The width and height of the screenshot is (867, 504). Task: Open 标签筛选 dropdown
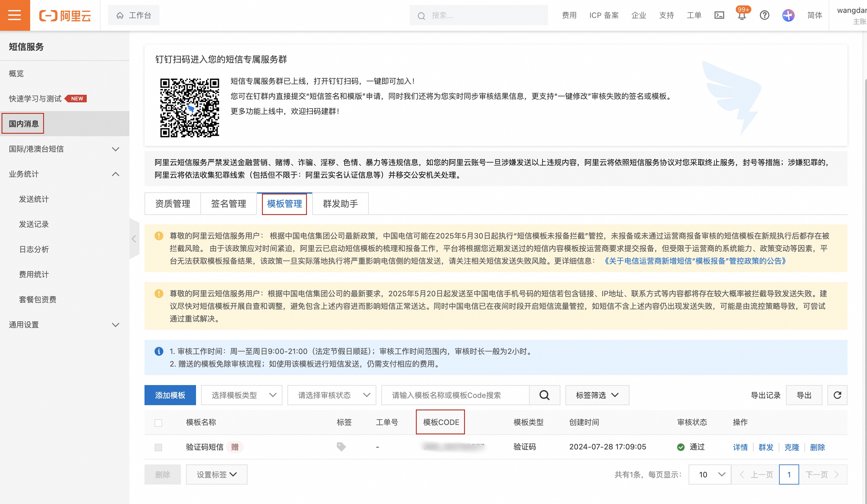coord(597,395)
